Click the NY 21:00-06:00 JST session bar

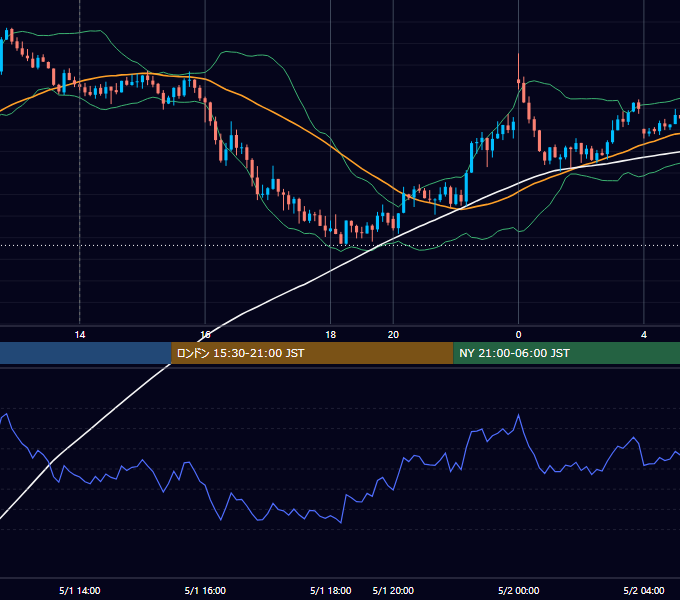point(566,353)
